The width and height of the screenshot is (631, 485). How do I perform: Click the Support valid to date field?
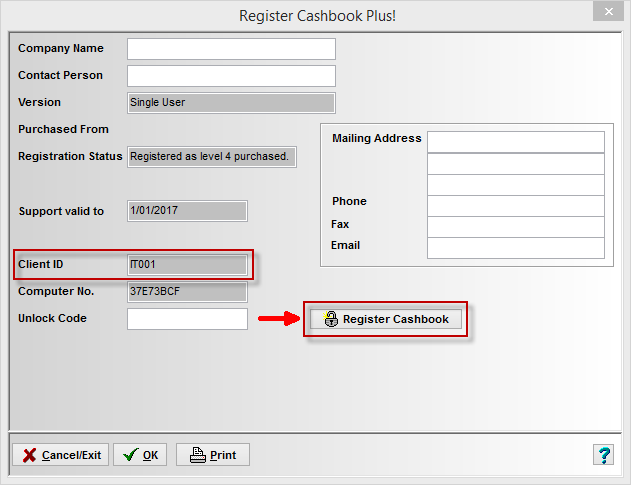[188, 211]
